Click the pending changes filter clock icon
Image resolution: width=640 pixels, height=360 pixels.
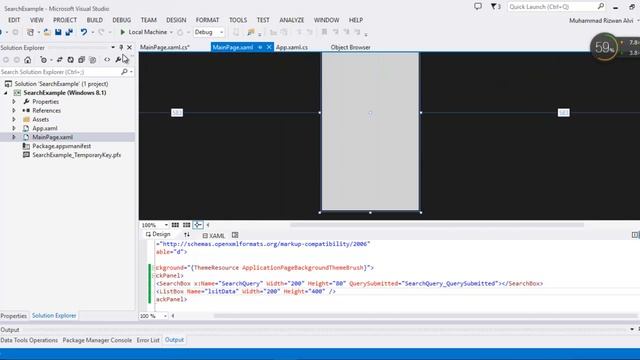point(43,60)
